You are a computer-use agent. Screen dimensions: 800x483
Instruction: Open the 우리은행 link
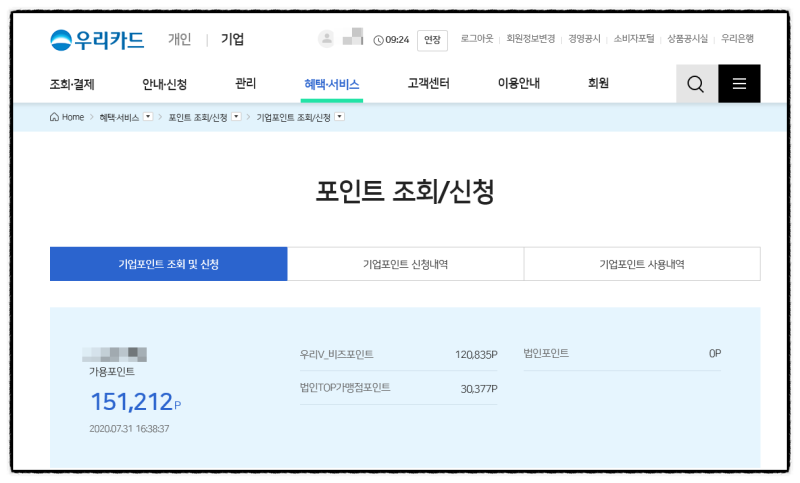737,39
